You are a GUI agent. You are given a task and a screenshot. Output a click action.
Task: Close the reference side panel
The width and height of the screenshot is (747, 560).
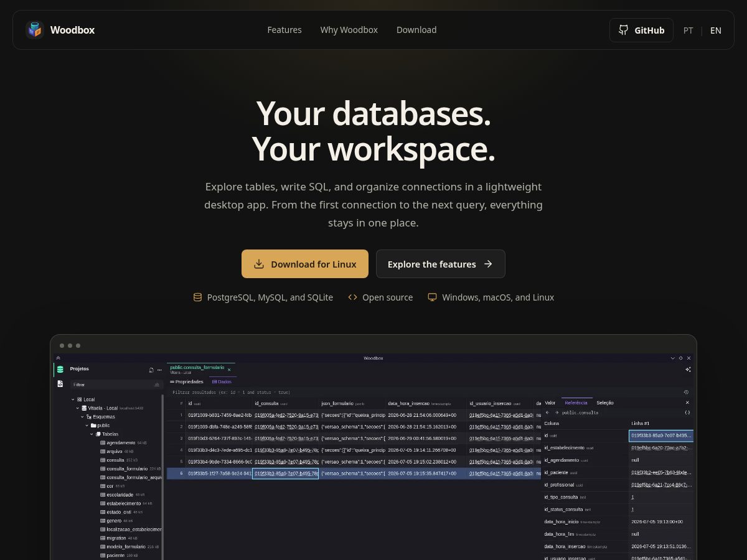pos(687,403)
